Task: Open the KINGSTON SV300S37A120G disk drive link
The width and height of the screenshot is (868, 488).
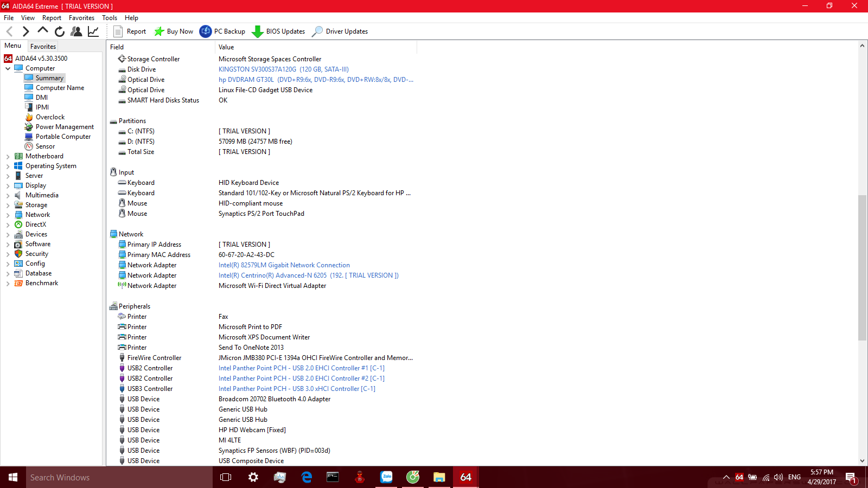Action: [284, 69]
